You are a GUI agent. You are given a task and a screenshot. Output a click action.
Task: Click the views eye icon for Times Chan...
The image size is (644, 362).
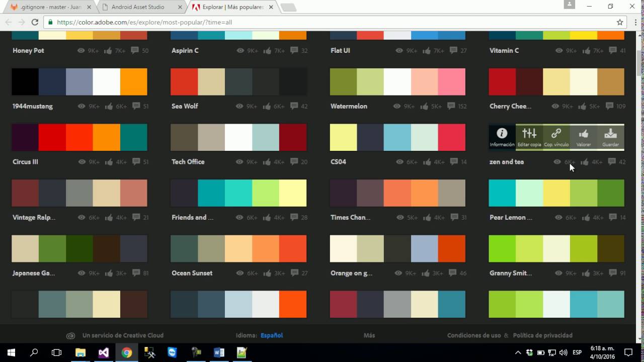click(399, 218)
